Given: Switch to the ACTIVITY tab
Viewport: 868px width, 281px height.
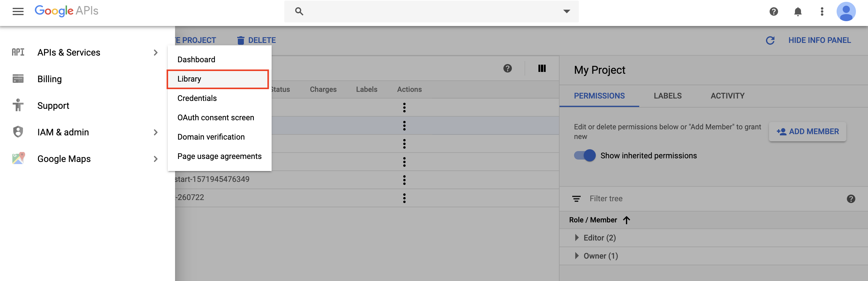Looking at the screenshot, I should pos(727,96).
